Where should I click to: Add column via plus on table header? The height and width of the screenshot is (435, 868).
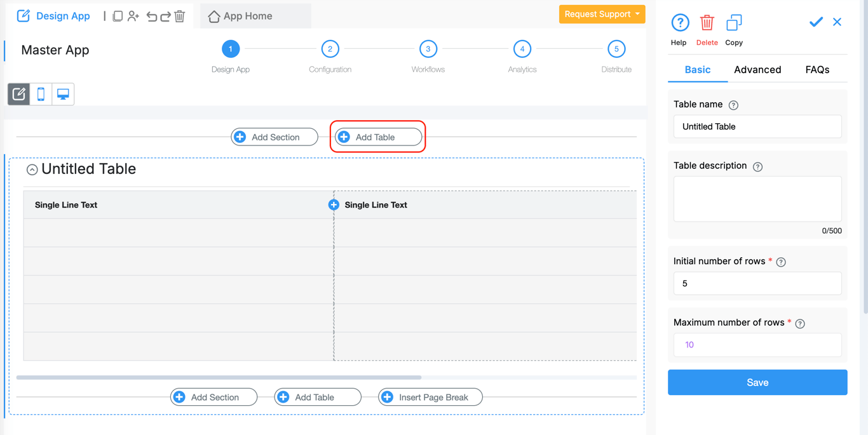(334, 204)
